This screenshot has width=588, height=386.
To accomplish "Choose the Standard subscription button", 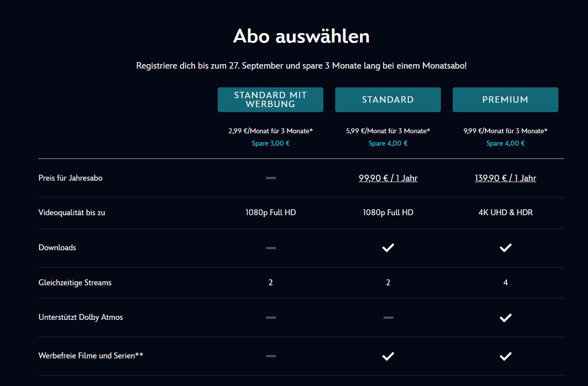I will [388, 100].
